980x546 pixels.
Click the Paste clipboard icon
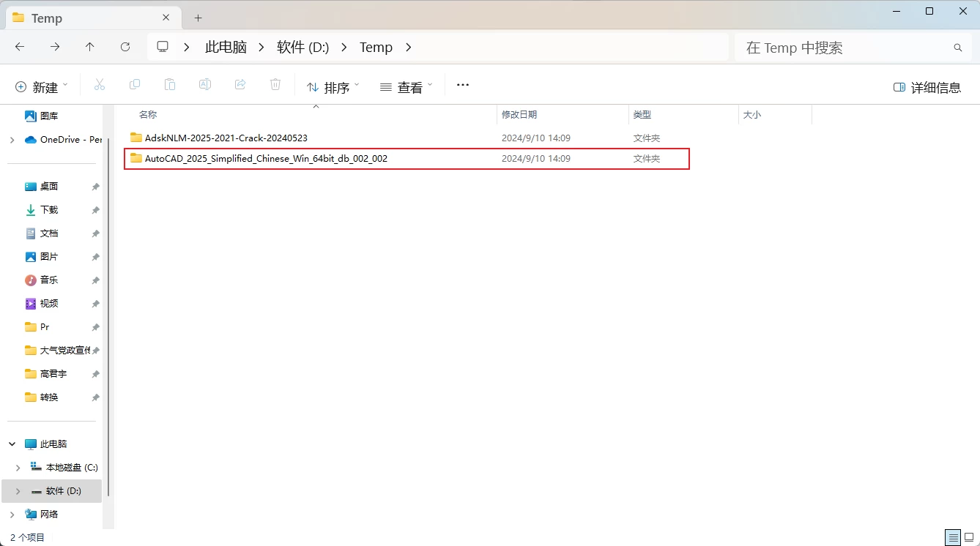[170, 85]
